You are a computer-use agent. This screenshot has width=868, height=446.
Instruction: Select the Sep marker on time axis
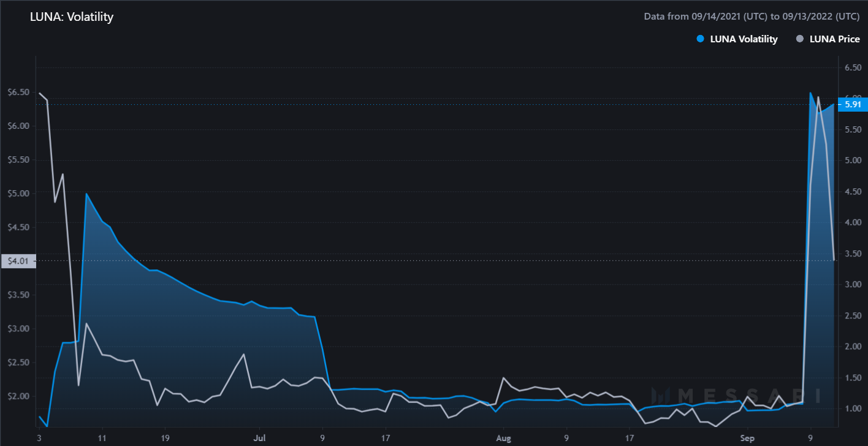click(747, 439)
